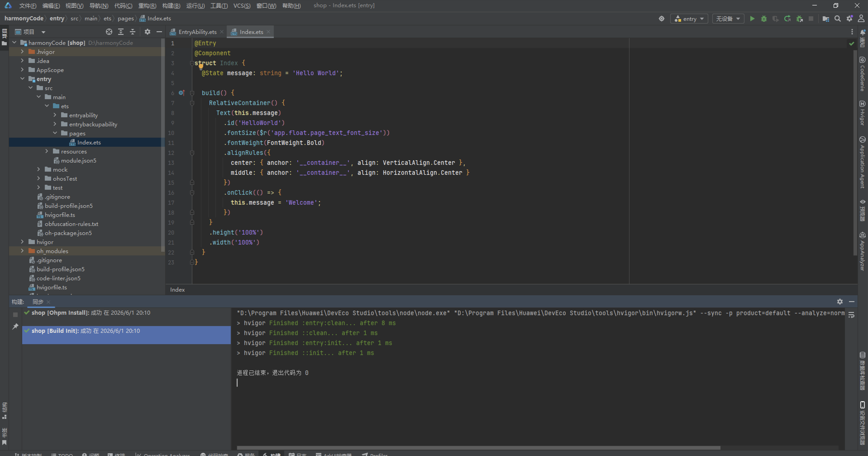This screenshot has height=456, width=868.
Task: Expand the oh_modules folder
Action: click(22, 251)
